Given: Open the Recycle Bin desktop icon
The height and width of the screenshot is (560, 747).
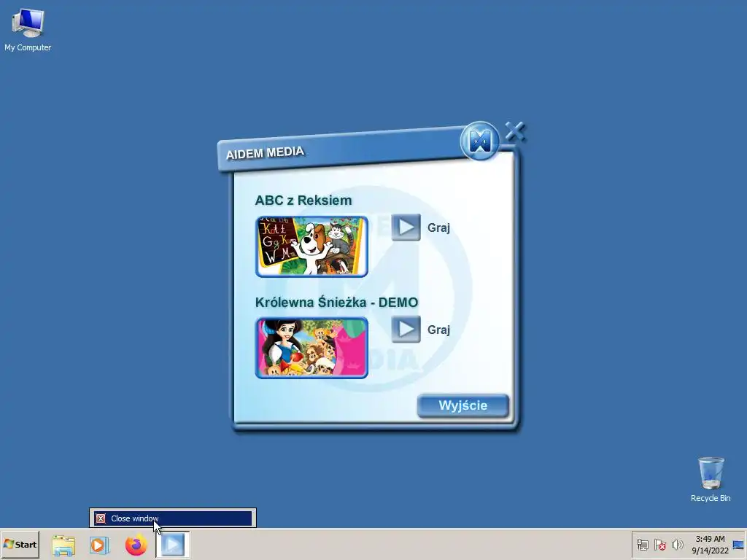Looking at the screenshot, I should click(711, 480).
